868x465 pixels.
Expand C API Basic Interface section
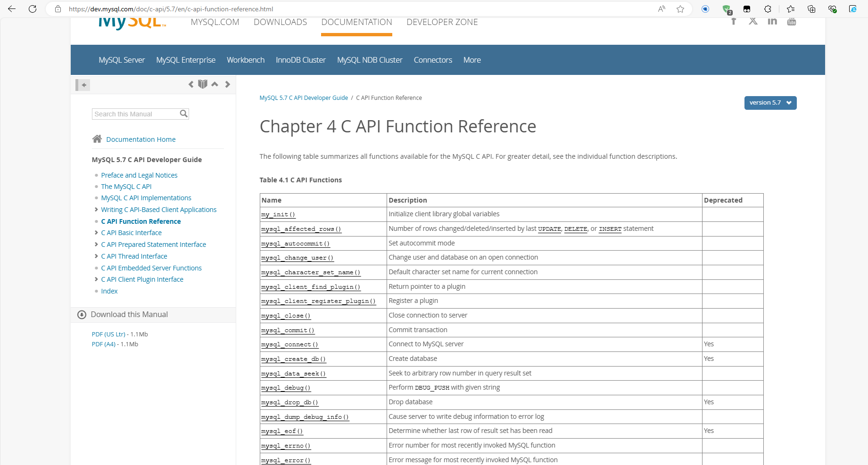click(x=96, y=233)
